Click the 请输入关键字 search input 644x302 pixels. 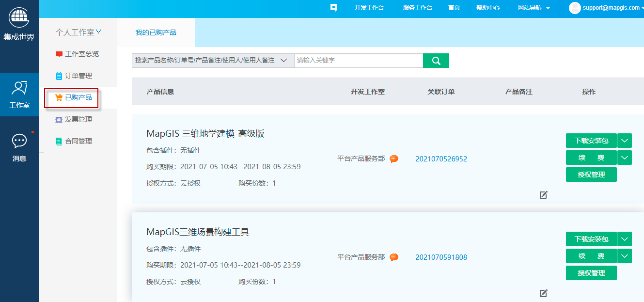click(x=359, y=61)
